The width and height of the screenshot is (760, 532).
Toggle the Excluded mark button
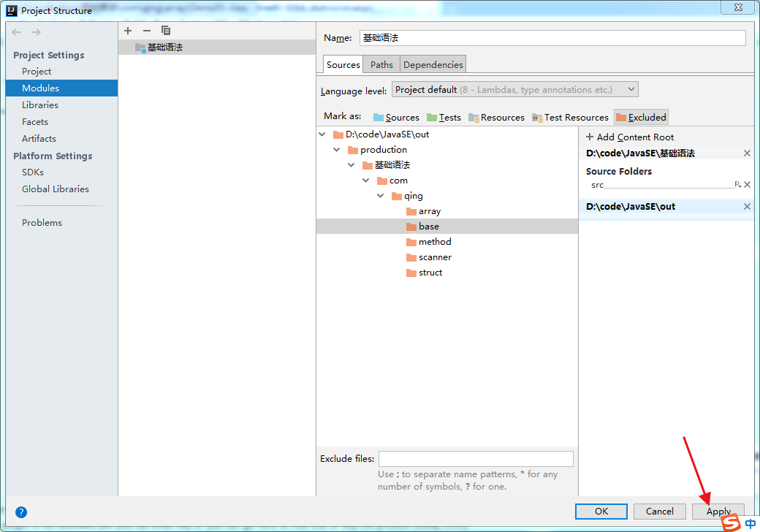pyautogui.click(x=642, y=117)
